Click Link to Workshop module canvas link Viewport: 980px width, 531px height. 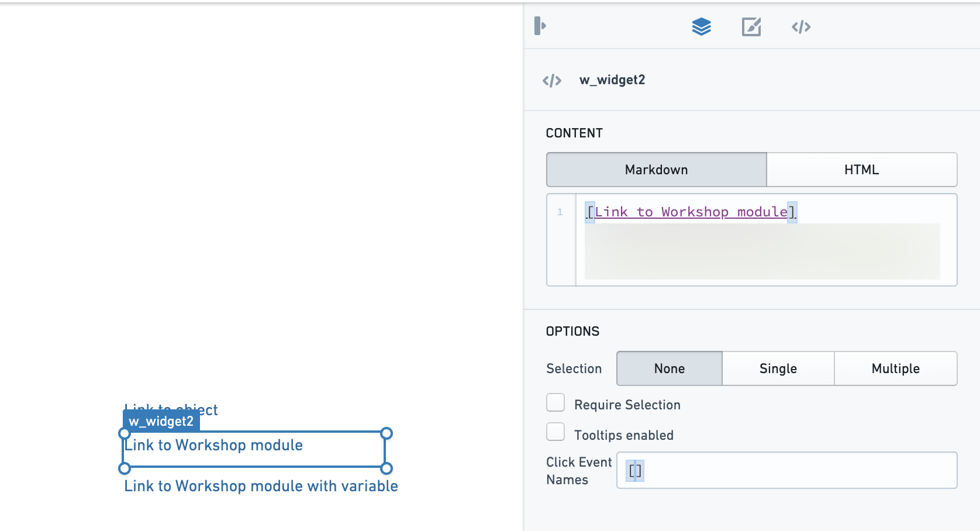(x=213, y=445)
